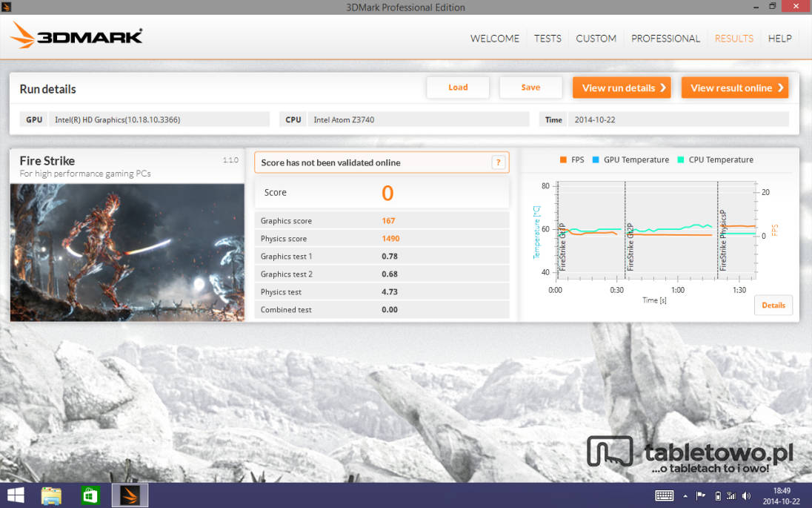Click View run details button
Viewport: 812px width, 508px height.
pyautogui.click(x=622, y=88)
